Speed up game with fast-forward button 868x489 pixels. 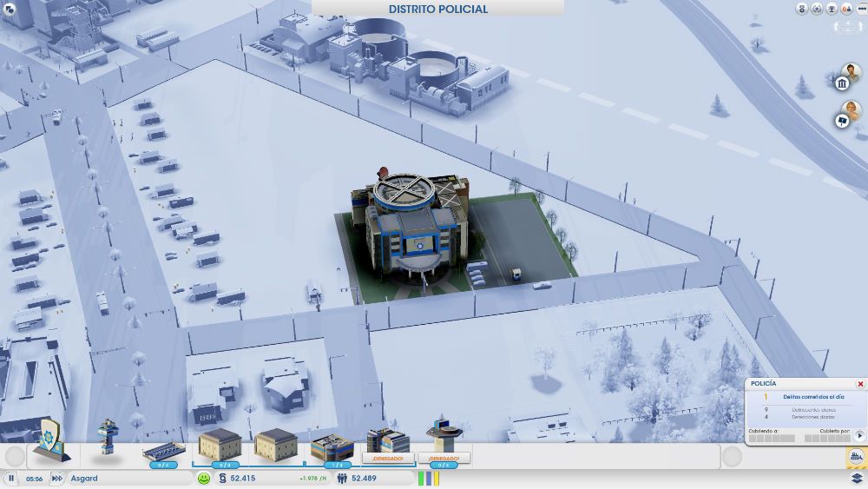57,478
